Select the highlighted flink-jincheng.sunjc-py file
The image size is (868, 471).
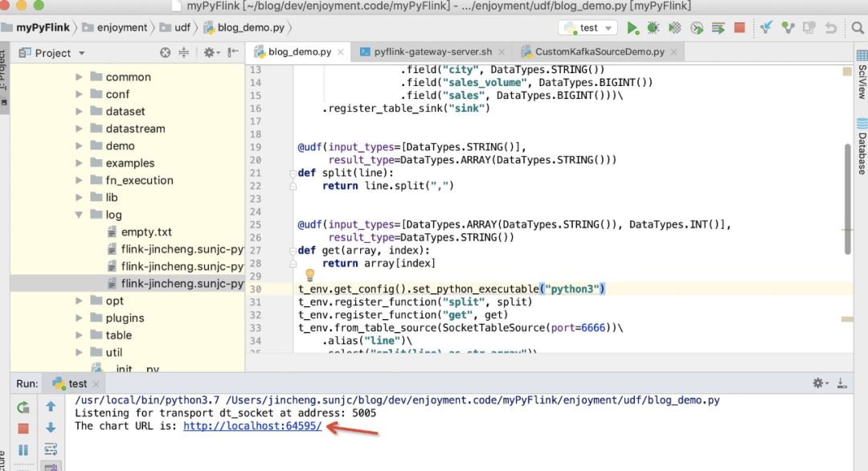(x=127, y=284)
